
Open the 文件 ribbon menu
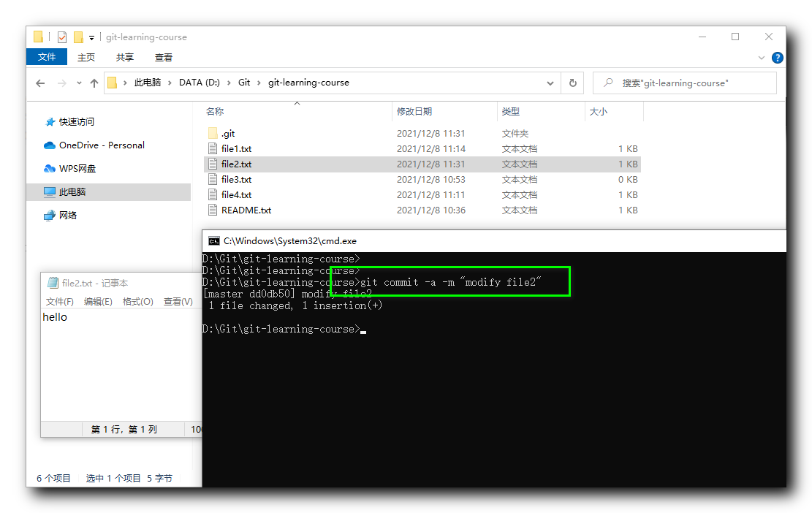click(x=47, y=57)
